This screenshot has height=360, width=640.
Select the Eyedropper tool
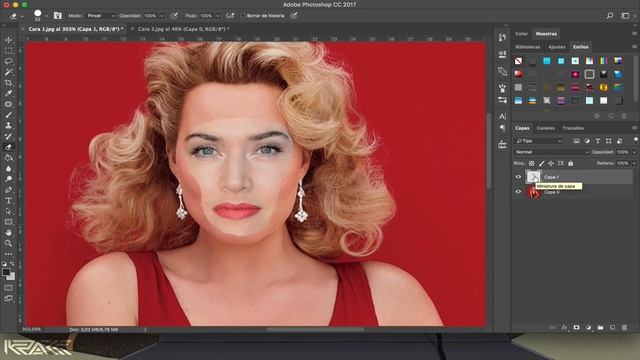point(8,93)
